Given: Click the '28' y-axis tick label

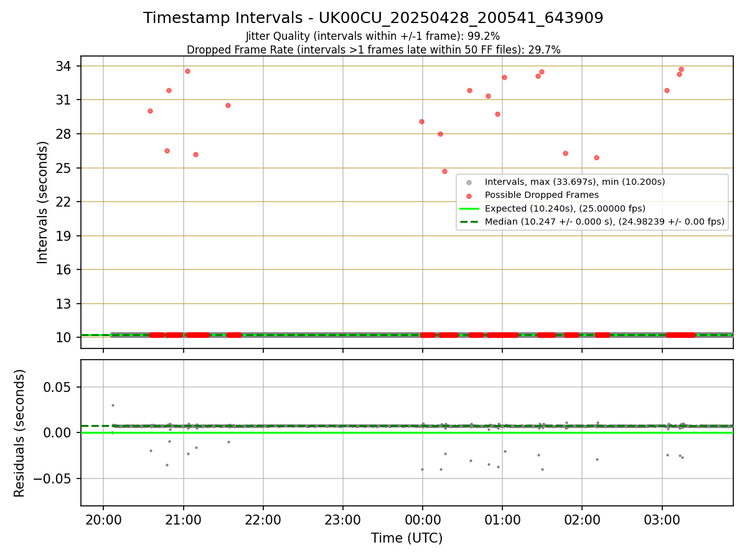Looking at the screenshot, I should click(x=65, y=134).
